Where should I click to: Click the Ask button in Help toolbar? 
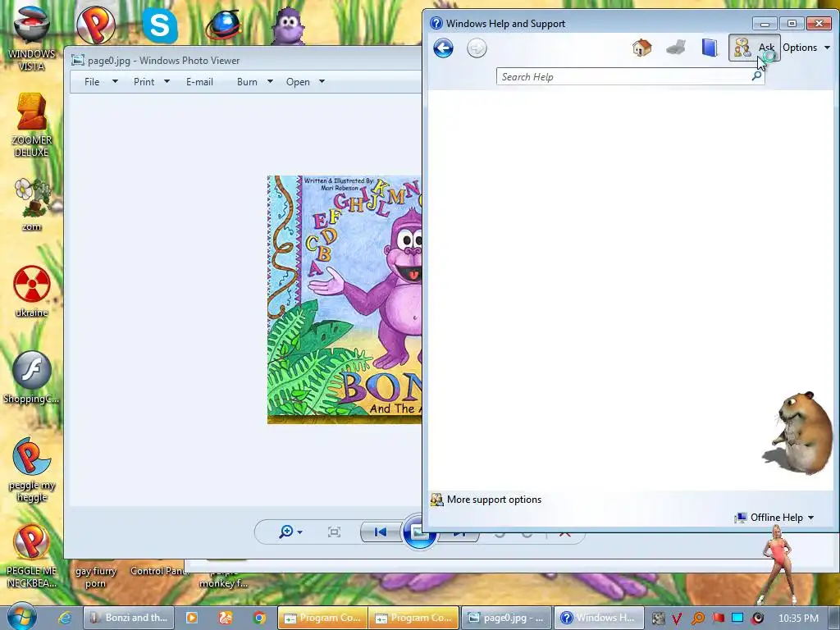coord(755,48)
